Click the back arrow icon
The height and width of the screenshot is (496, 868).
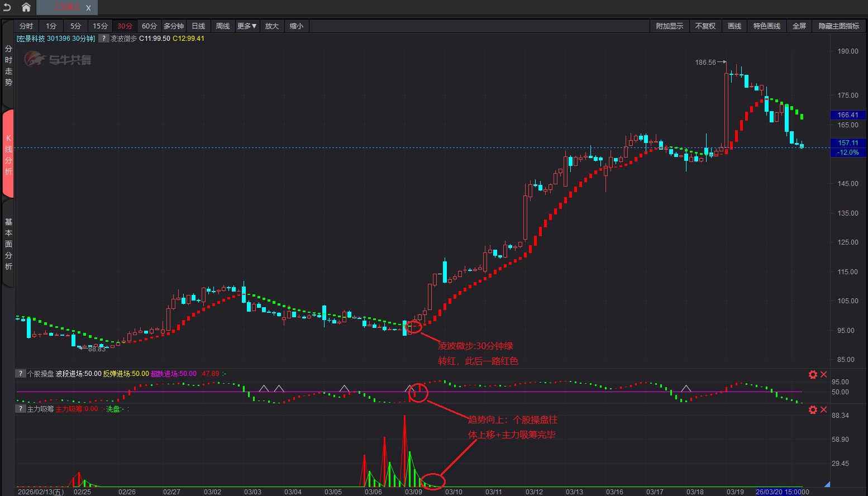[7, 7]
